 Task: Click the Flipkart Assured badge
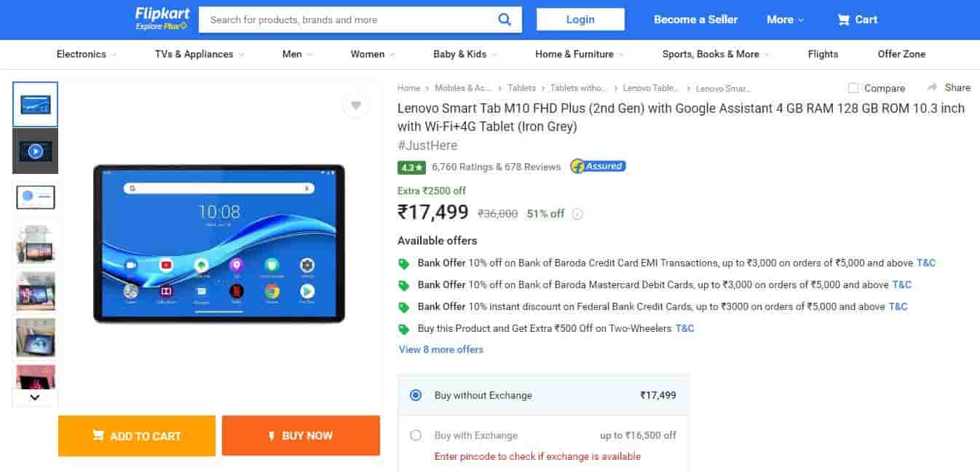[597, 166]
